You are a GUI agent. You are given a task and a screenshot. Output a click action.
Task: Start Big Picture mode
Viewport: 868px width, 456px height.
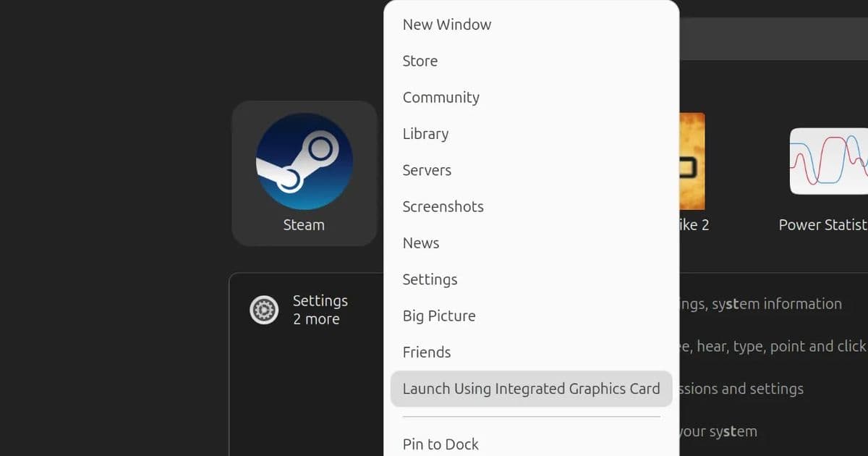[438, 316]
